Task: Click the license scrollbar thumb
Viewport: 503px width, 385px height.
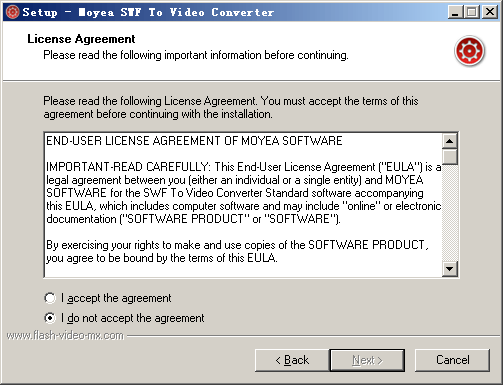Action: [450, 157]
